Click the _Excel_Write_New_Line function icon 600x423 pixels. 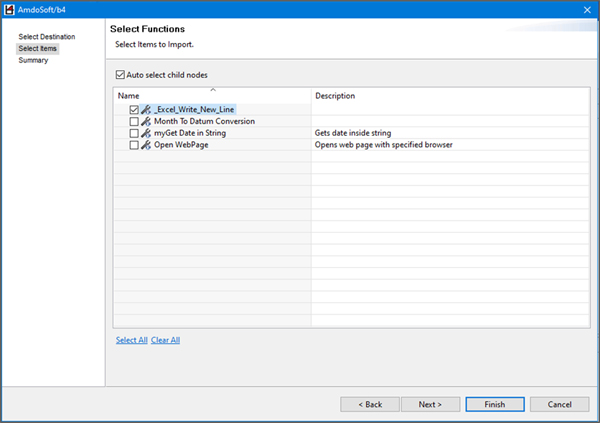146,110
